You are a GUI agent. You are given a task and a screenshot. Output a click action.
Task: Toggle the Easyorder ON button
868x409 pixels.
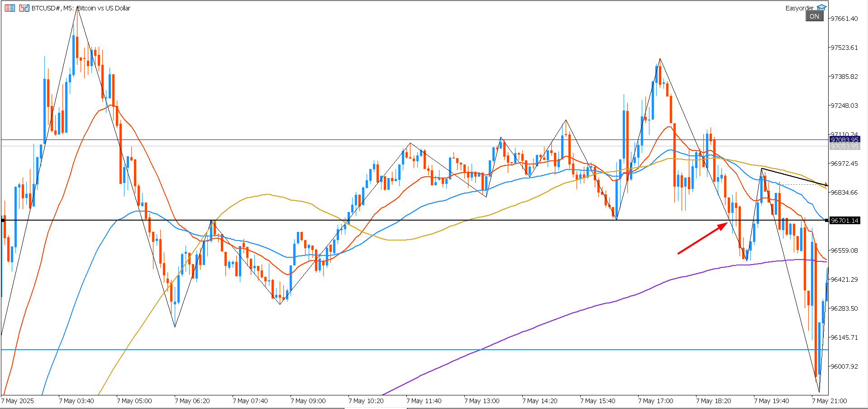tap(814, 16)
